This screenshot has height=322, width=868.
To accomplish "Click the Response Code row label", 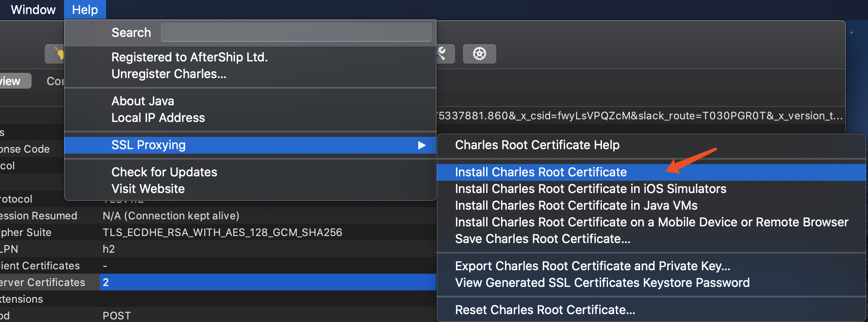I will pyautogui.click(x=25, y=149).
